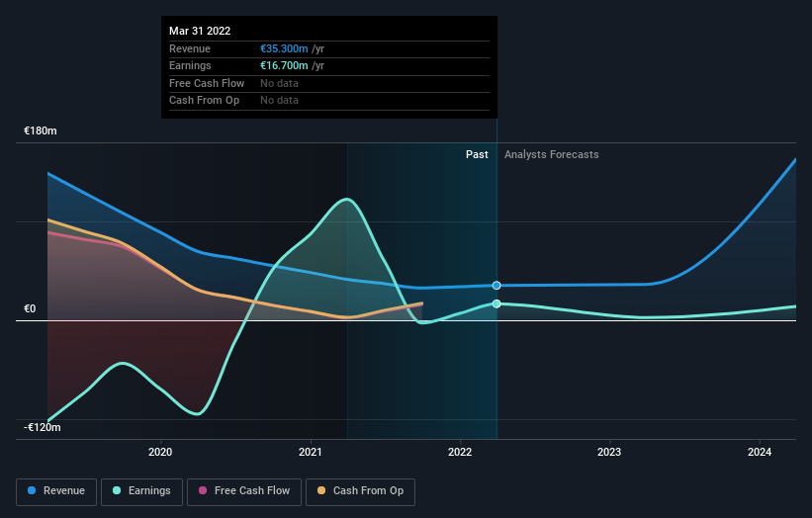Click the 2024 x-axis label

click(760, 452)
